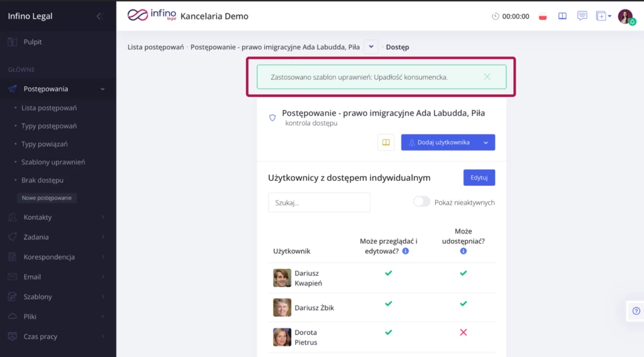The width and height of the screenshot is (644, 357).
Task: Click Dariusz Żbik's avatar
Action: [282, 308]
